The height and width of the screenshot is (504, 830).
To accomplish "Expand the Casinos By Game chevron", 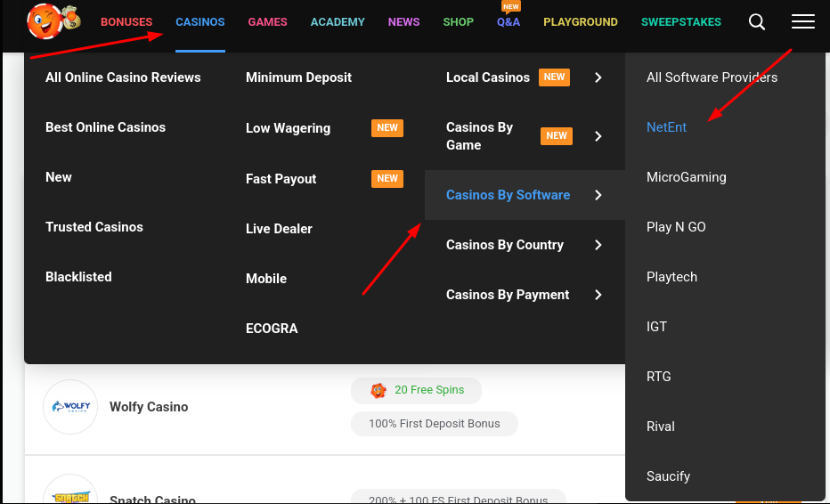I will pos(598,136).
